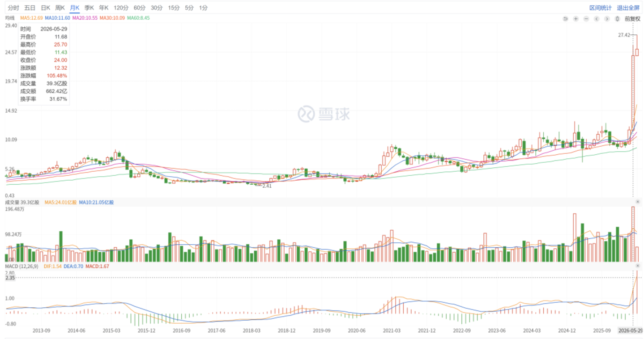The height and width of the screenshot is (339, 644).
Task: Show the 5分 interval chart
Action: (x=189, y=8)
